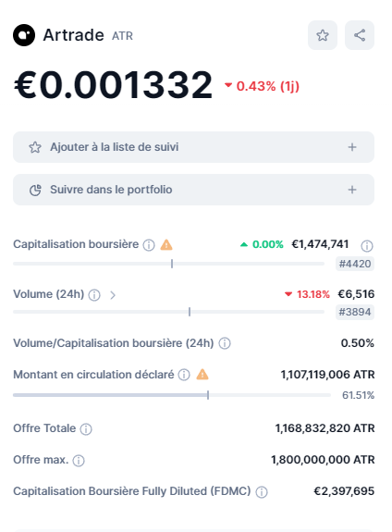The height and width of the screenshot is (532, 392).
Task: Click the share icon button
Action: [360, 35]
